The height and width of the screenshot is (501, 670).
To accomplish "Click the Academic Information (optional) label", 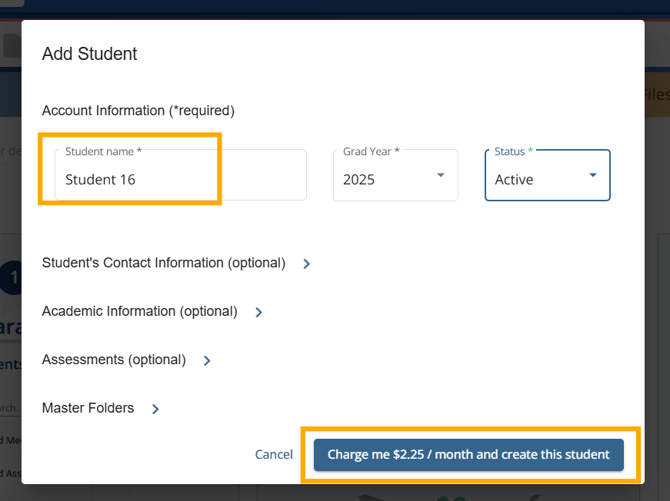I will click(140, 311).
